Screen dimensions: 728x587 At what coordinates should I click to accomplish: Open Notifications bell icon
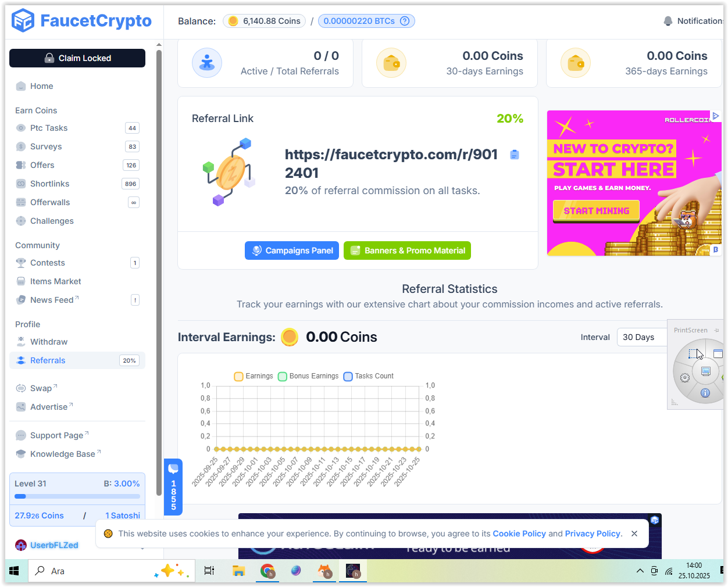[668, 21]
